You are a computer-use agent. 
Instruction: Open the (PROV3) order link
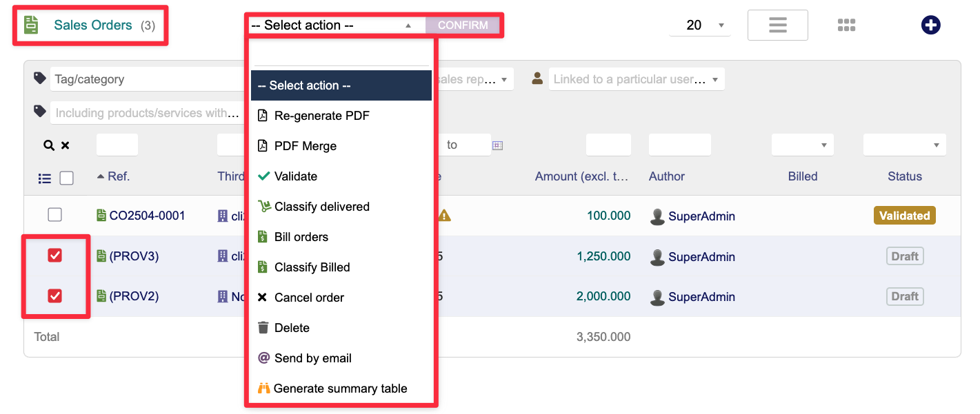(x=134, y=256)
